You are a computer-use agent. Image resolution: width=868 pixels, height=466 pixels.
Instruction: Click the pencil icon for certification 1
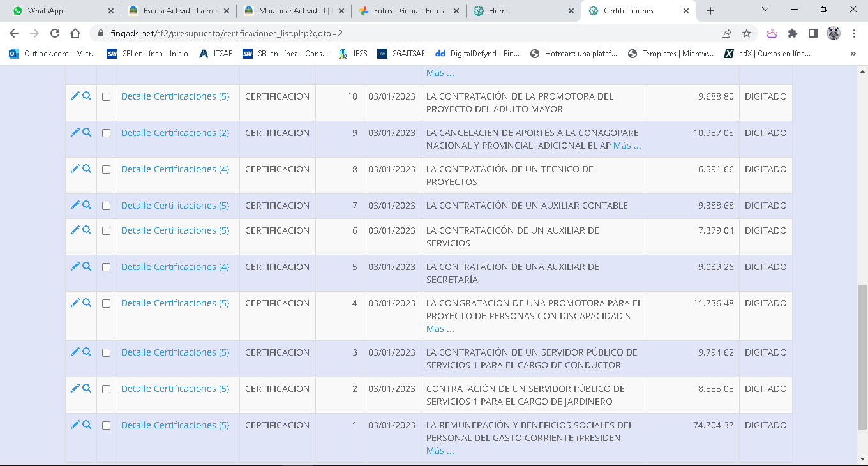[x=75, y=425]
